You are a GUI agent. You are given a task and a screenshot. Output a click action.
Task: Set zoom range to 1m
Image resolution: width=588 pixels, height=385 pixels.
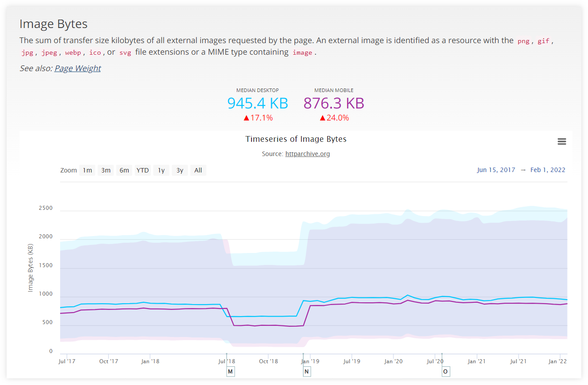87,170
